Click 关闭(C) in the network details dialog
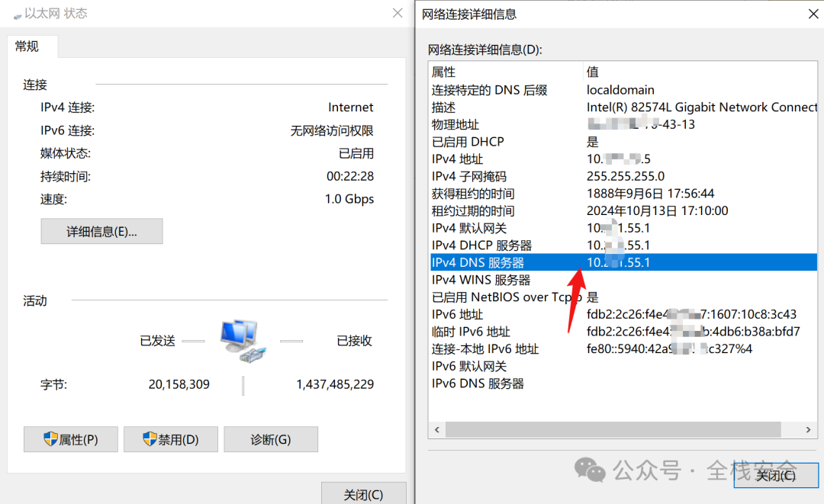Viewport: 824px width, 504px height. click(x=776, y=475)
